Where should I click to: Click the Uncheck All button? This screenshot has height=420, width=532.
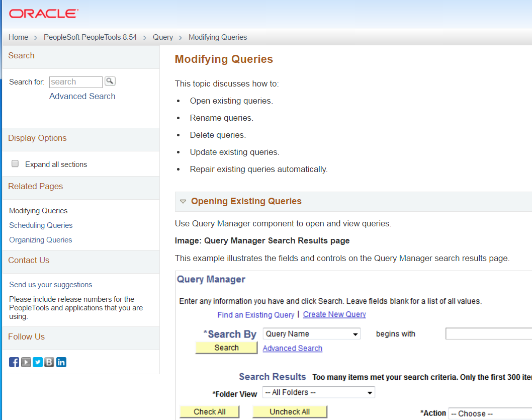click(x=290, y=412)
